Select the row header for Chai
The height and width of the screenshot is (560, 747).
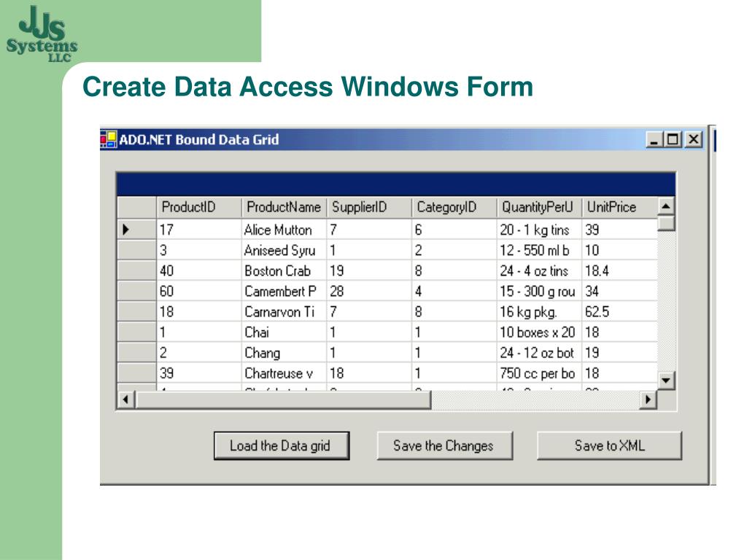click(x=136, y=332)
